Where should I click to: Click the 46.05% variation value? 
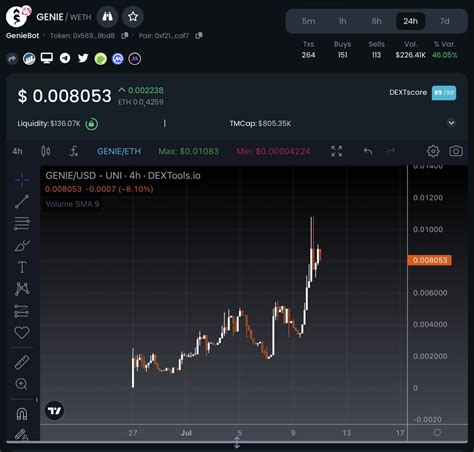[445, 55]
